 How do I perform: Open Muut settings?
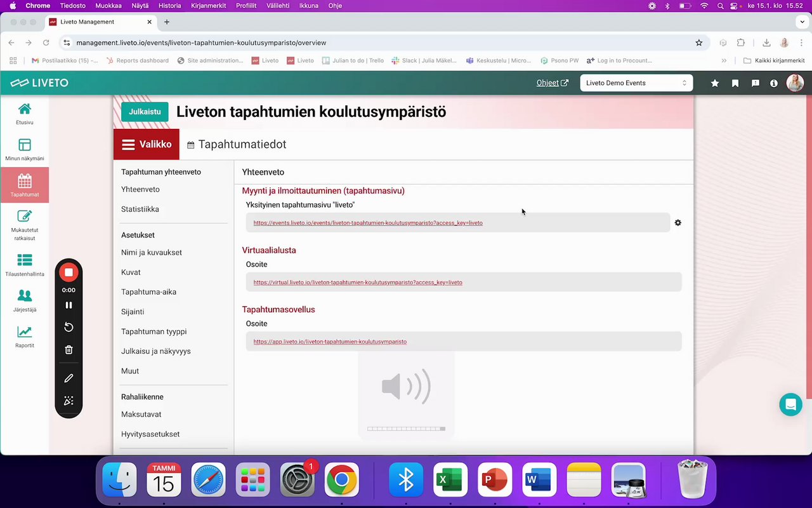point(130,371)
